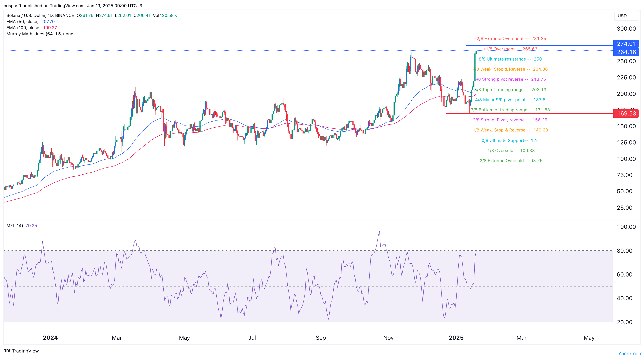This screenshot has width=644, height=357.
Task: Click the +2/8 Extreme Overshoot 281.25 label
Action: tap(510, 39)
